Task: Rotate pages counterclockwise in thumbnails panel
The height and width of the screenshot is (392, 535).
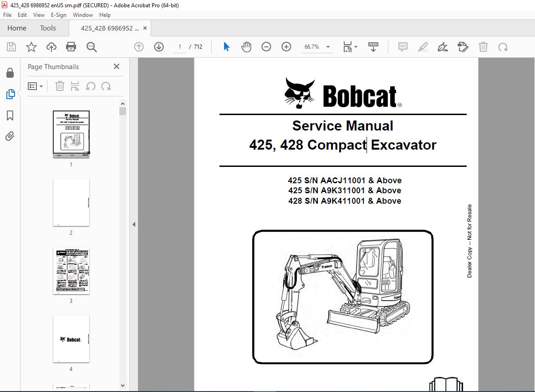Action: (x=91, y=86)
